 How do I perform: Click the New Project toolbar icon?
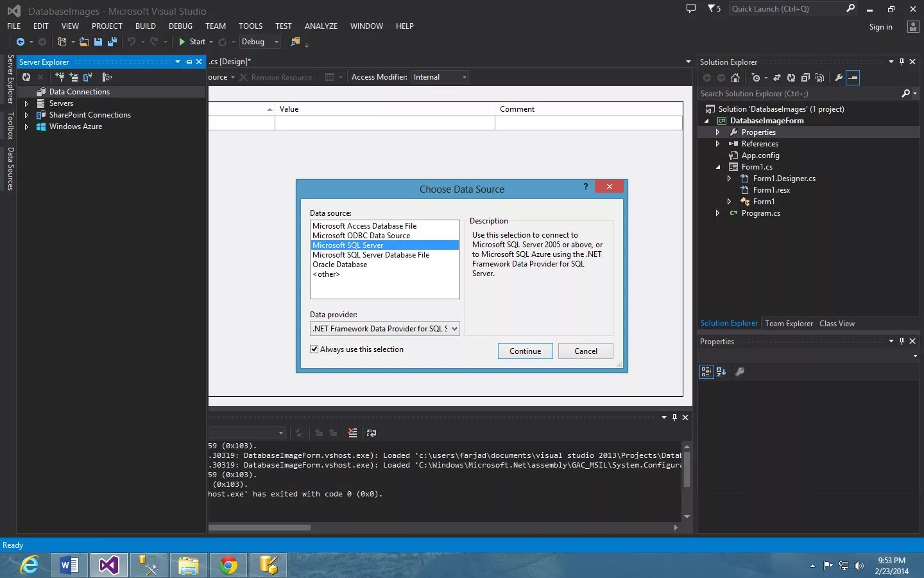[62, 42]
